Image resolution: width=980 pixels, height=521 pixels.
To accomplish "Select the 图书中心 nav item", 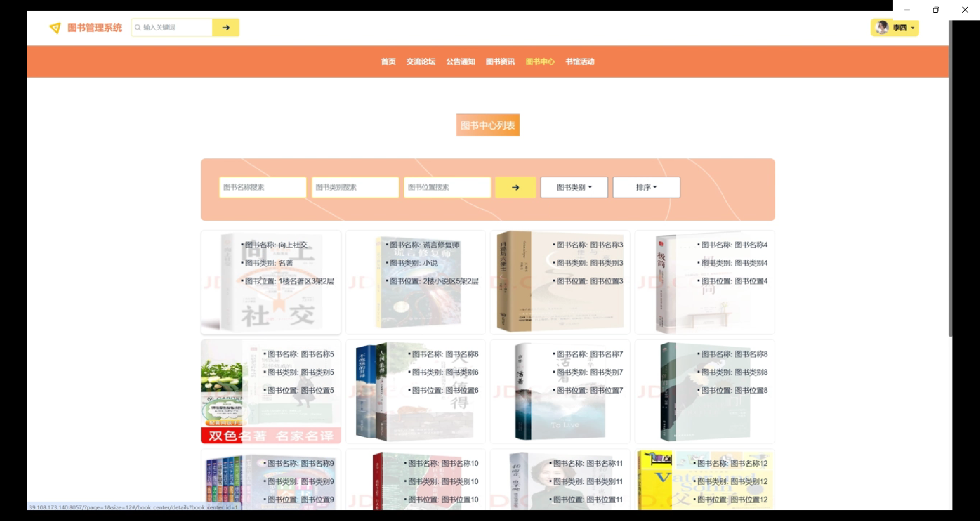I will click(x=540, y=62).
